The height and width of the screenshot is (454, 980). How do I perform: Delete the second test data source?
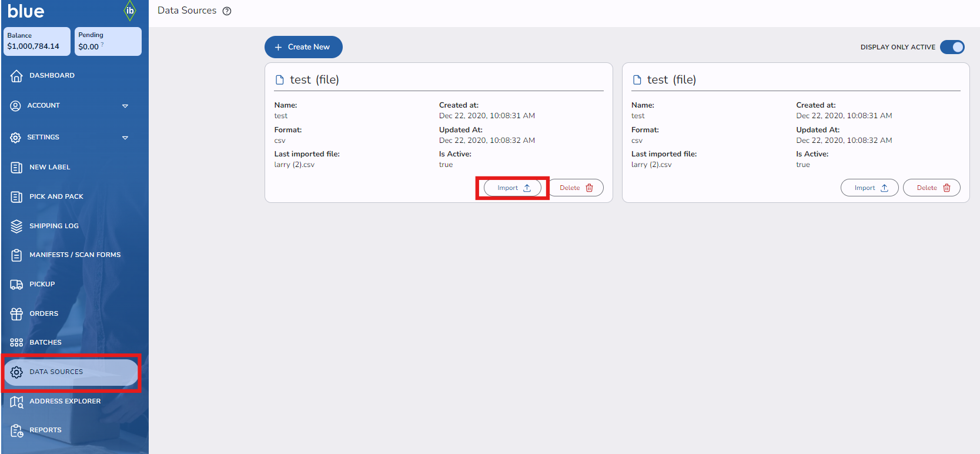click(x=931, y=188)
